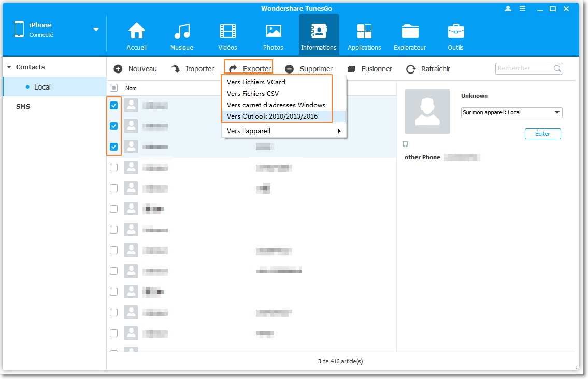Click the Nom column header
This screenshot has height=379, width=588.
click(x=131, y=88)
